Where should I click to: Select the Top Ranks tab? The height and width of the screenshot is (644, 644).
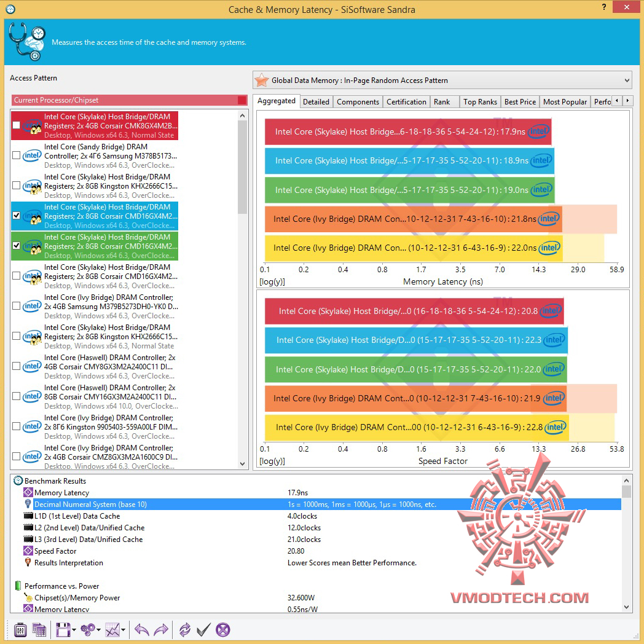point(480,102)
